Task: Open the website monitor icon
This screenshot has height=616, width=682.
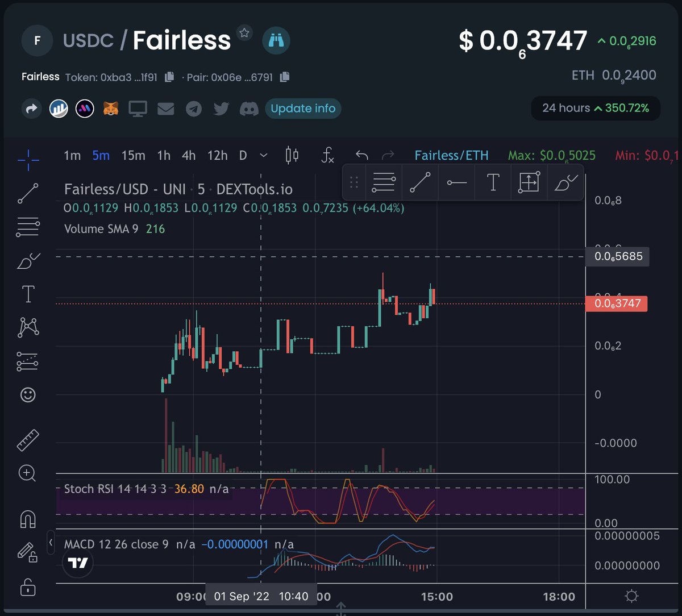Action: 138,109
